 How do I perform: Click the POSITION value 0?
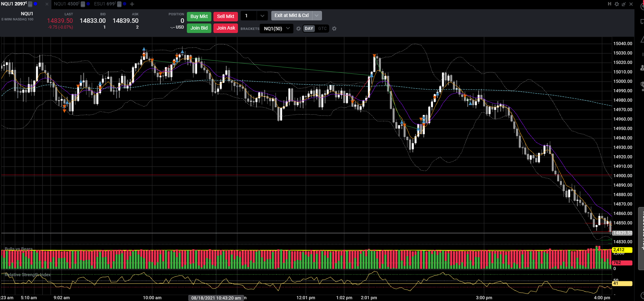pyautogui.click(x=182, y=21)
